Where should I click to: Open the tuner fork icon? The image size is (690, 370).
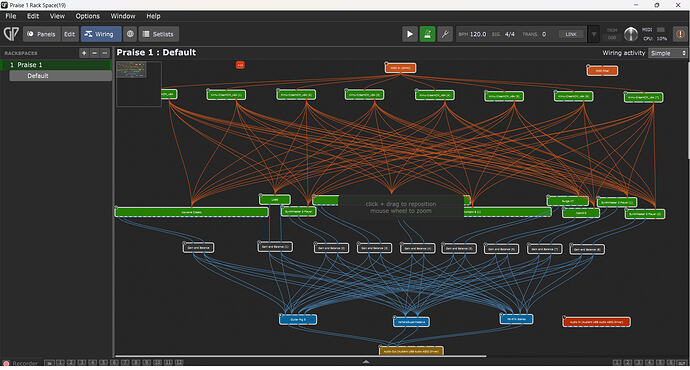click(x=445, y=34)
